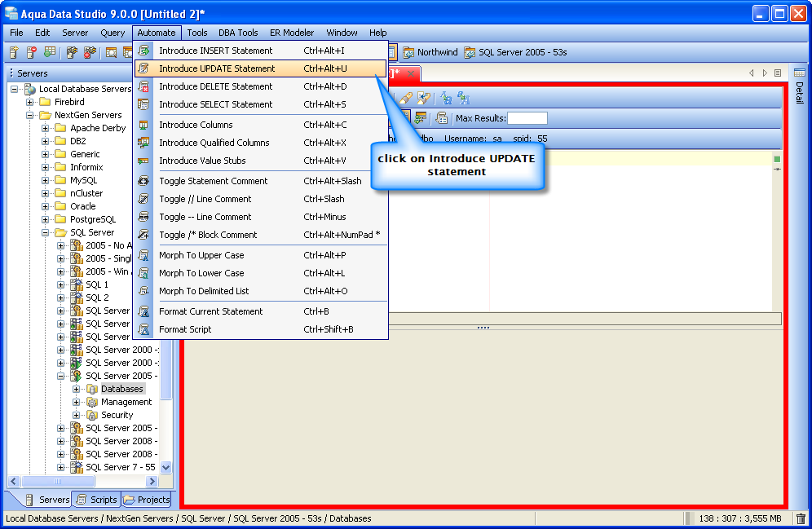Click the highlighter marker icon in editor toolbar

pyautogui.click(x=406, y=98)
